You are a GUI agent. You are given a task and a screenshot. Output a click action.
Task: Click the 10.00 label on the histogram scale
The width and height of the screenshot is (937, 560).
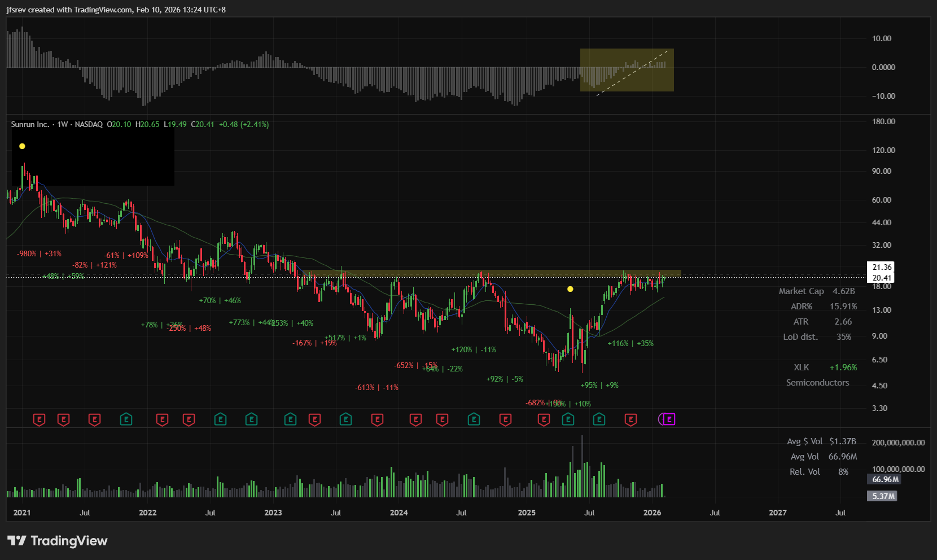coord(882,38)
